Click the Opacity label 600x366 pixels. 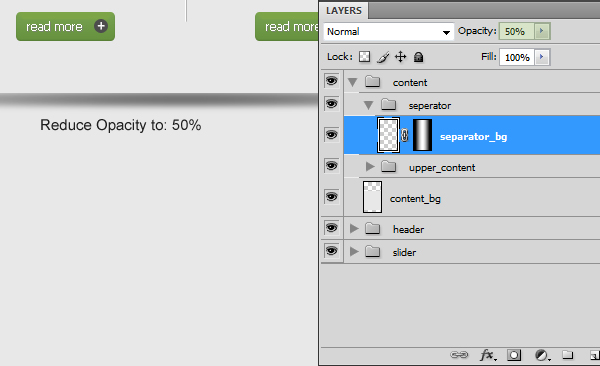point(477,31)
